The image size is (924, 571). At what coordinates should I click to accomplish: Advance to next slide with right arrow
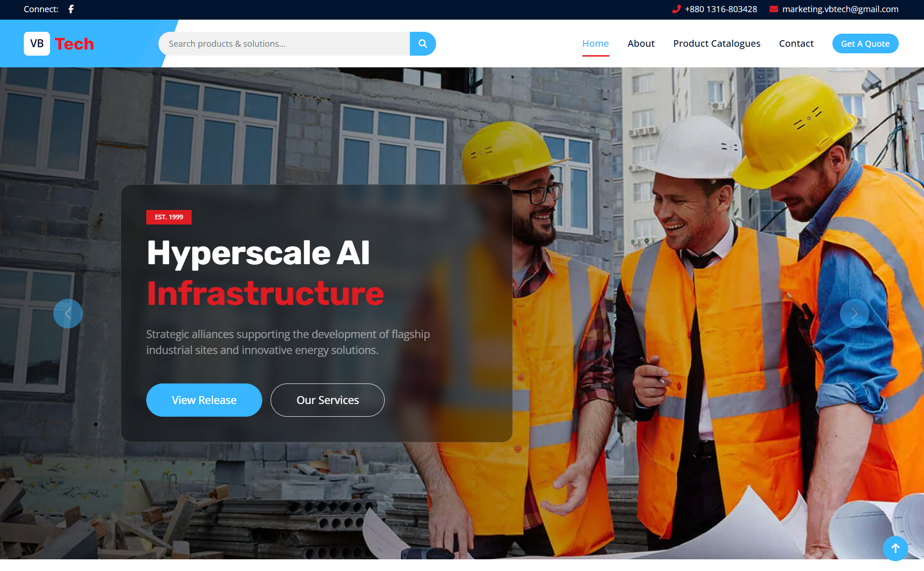tap(854, 313)
